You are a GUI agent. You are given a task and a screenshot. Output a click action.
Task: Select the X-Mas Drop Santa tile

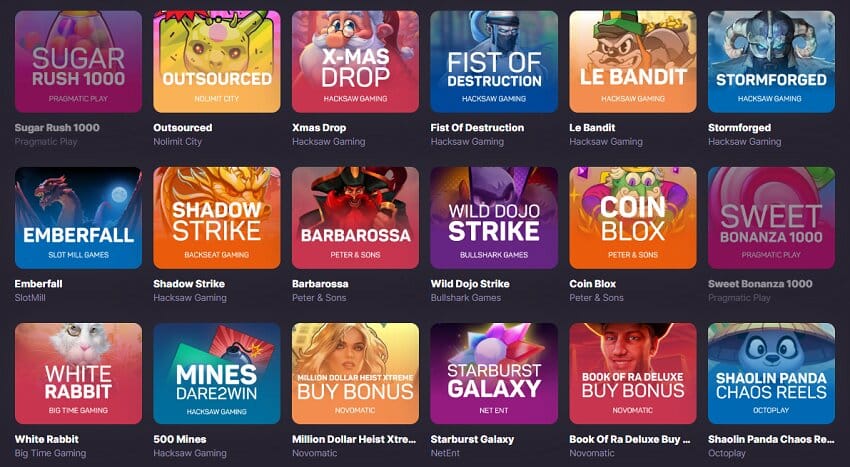pos(355,62)
